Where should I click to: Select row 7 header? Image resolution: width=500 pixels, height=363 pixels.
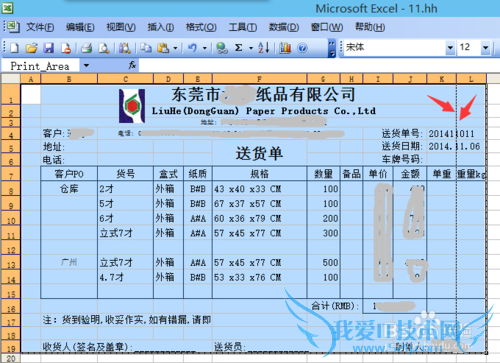(11, 174)
